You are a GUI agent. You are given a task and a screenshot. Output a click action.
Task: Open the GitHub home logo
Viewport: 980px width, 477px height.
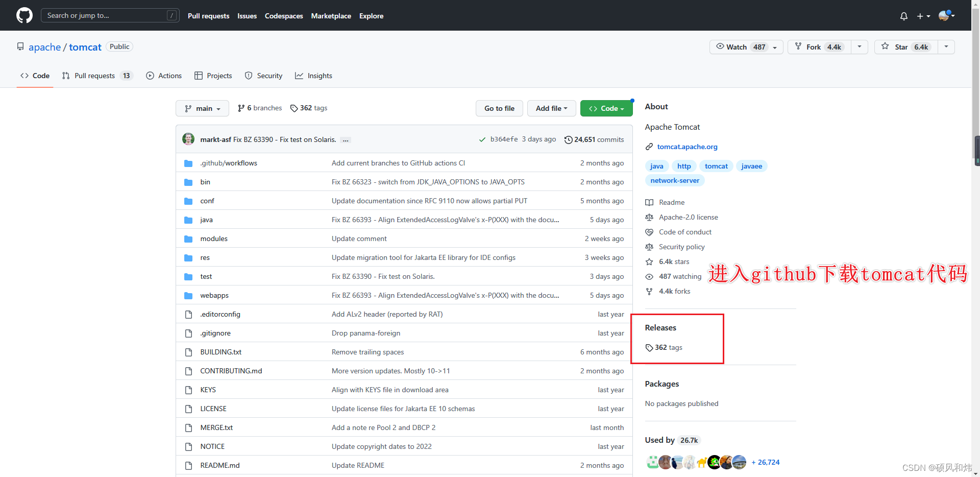click(x=24, y=15)
